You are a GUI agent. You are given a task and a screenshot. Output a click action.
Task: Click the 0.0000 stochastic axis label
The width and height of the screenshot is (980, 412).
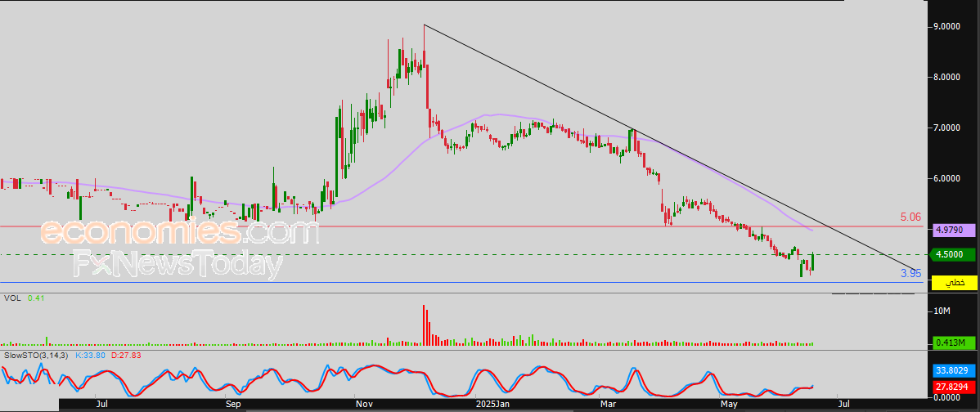click(x=947, y=397)
